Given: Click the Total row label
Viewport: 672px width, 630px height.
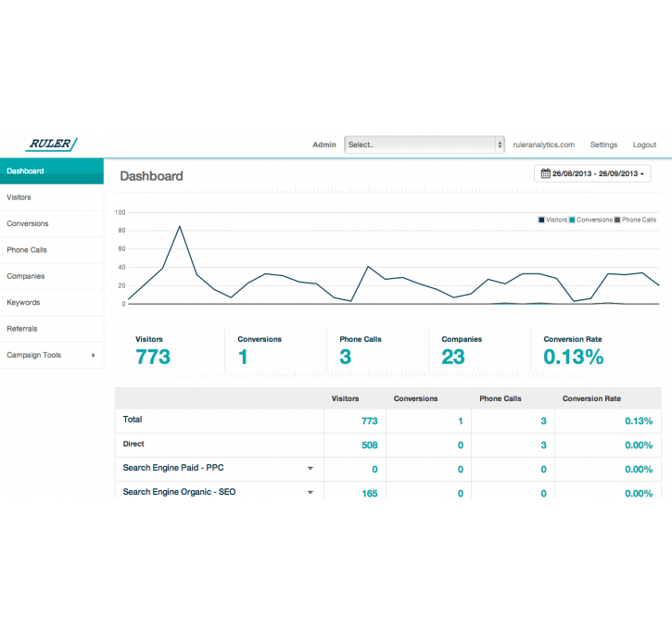Looking at the screenshot, I should [133, 420].
